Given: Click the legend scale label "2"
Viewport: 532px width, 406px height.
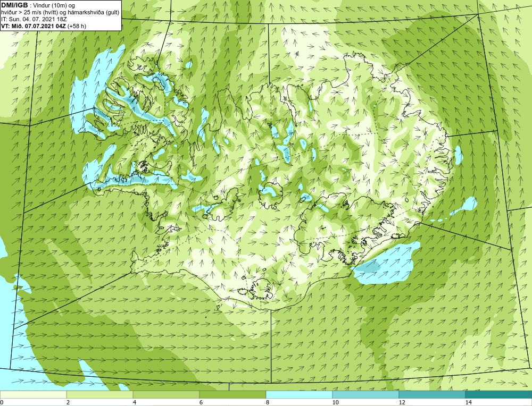Looking at the screenshot, I should point(68,402).
